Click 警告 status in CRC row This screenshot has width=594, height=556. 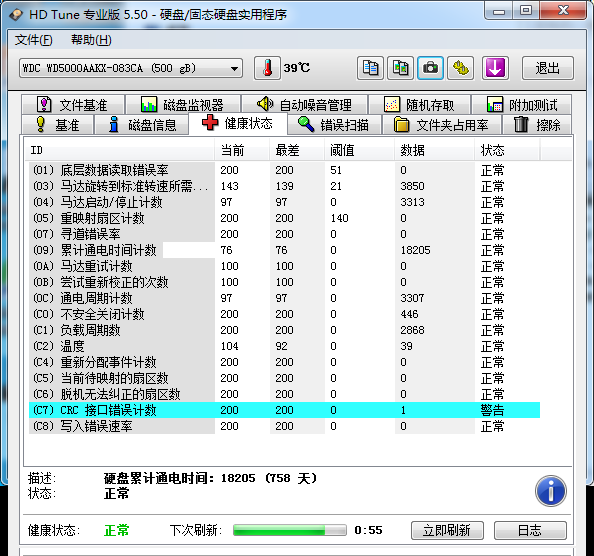pos(492,410)
